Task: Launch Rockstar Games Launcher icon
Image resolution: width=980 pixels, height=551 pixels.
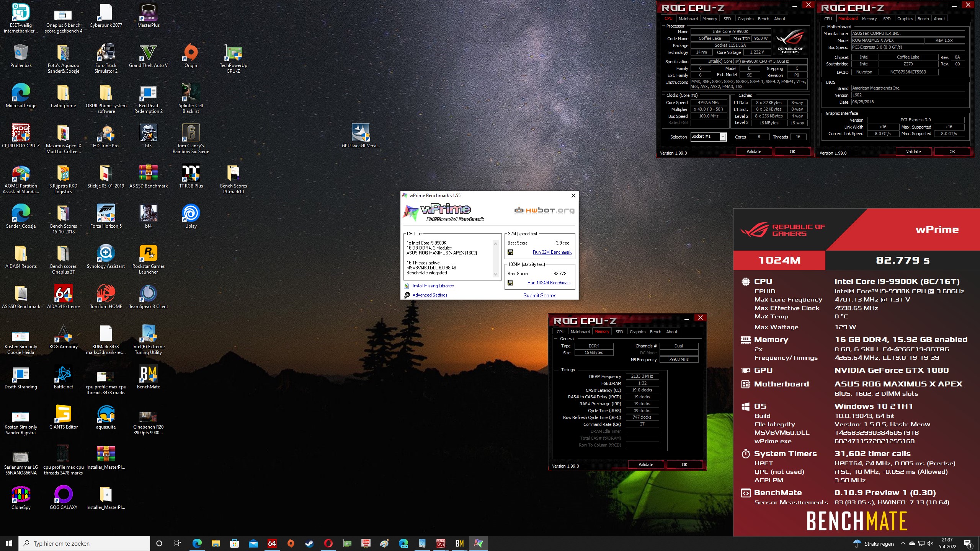Action: coord(148,259)
